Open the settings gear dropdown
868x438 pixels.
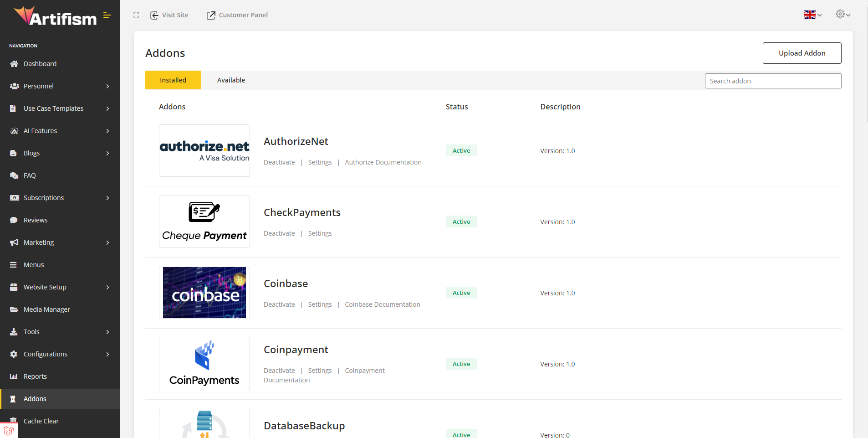click(842, 15)
